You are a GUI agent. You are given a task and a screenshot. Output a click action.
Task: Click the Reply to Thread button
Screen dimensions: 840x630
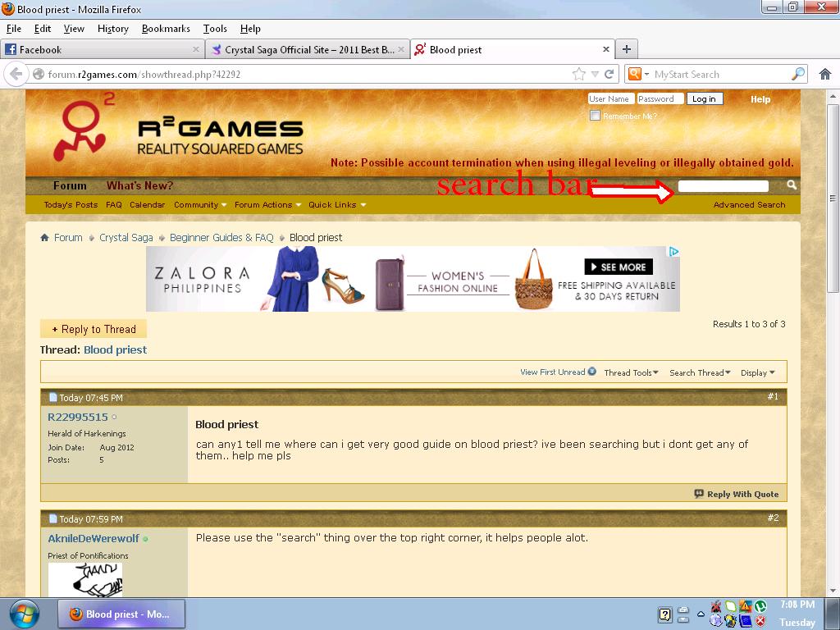coord(94,329)
